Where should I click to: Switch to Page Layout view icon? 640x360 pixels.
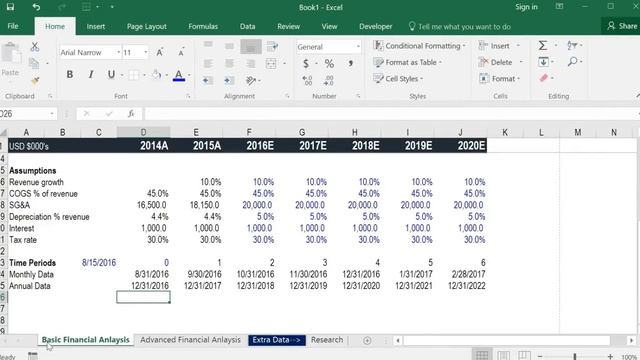pos(503,355)
